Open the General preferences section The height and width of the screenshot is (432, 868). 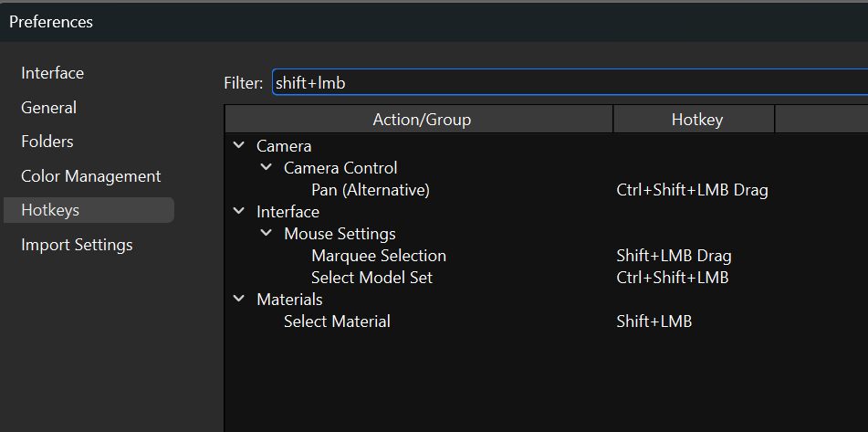tap(49, 108)
